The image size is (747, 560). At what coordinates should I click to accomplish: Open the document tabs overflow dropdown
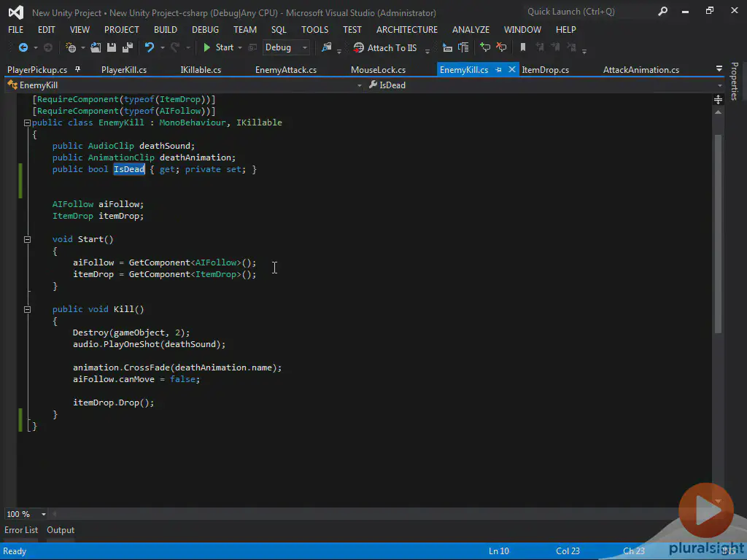pos(719,69)
